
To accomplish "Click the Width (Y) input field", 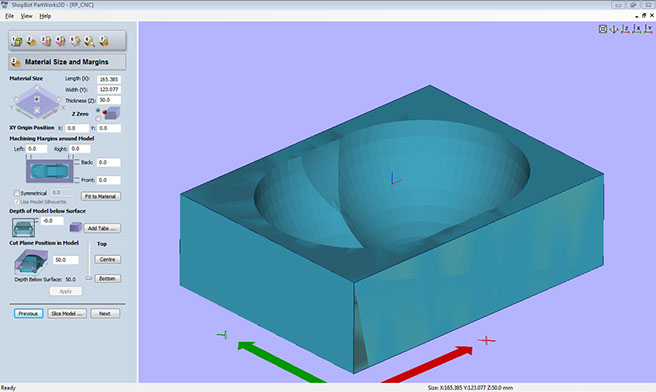I will point(109,90).
